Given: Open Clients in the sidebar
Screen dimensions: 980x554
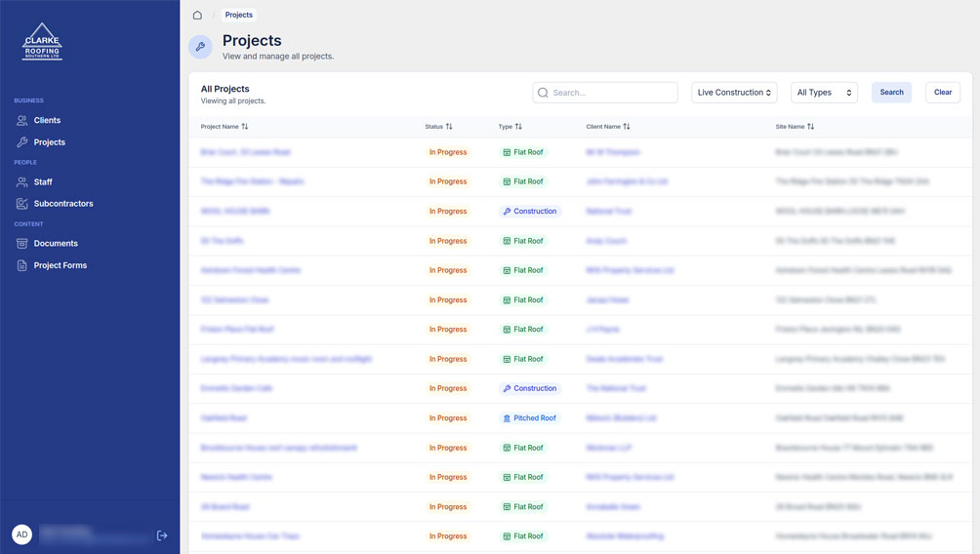Looking at the screenshot, I should (47, 121).
